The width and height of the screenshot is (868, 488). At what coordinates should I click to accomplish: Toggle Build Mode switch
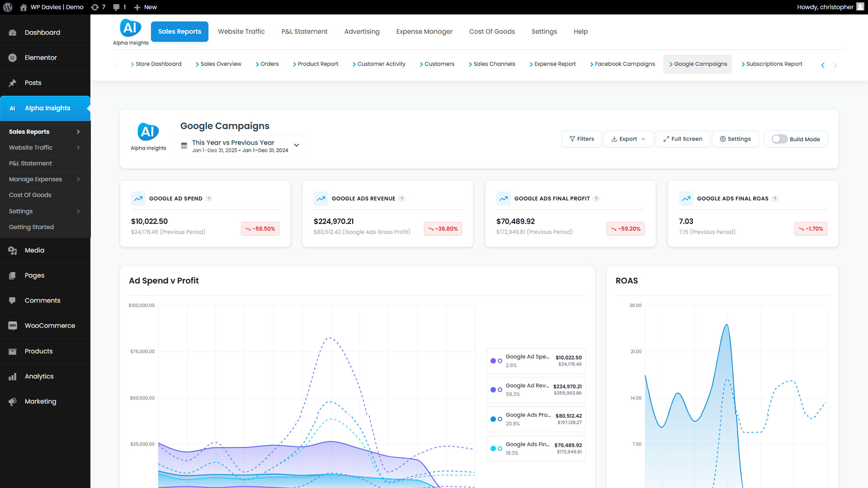pyautogui.click(x=779, y=139)
